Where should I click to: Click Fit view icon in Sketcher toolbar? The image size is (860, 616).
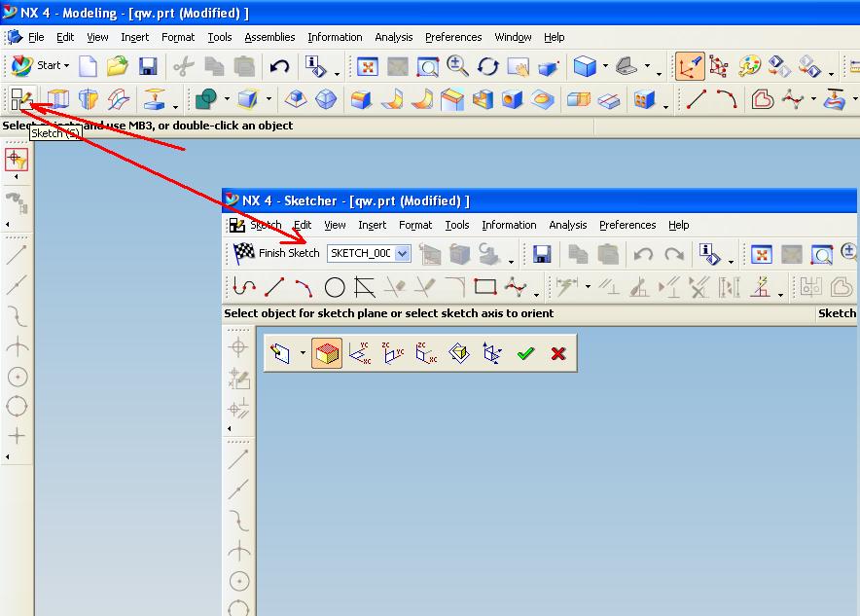click(x=762, y=254)
